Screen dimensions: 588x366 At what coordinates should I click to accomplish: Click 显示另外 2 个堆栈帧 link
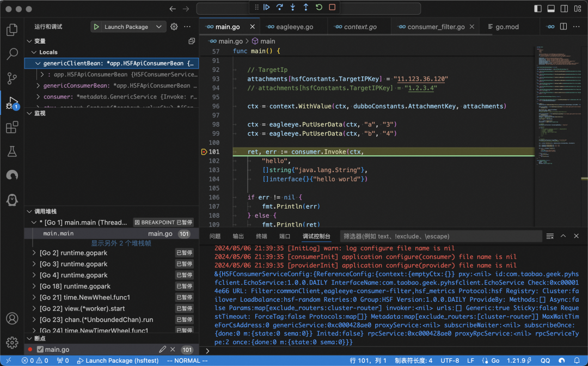121,243
